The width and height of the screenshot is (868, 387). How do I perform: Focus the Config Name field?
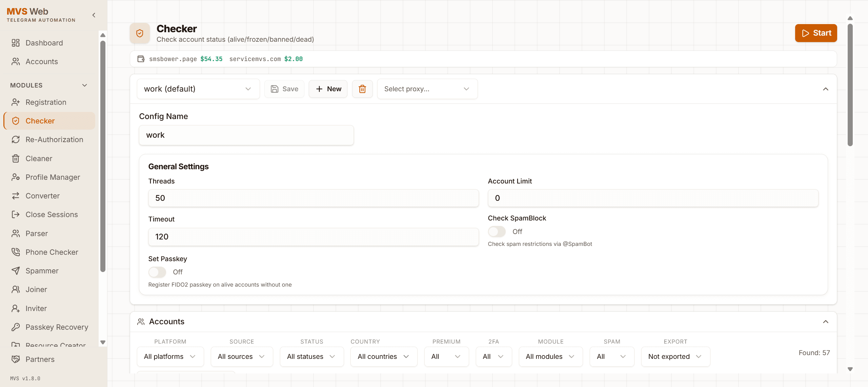[x=246, y=135]
